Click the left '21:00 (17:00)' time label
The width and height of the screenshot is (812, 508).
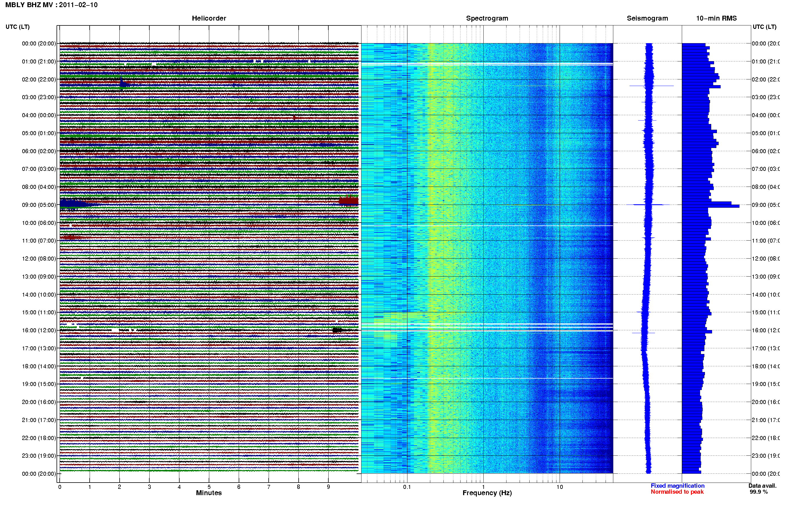(39, 420)
